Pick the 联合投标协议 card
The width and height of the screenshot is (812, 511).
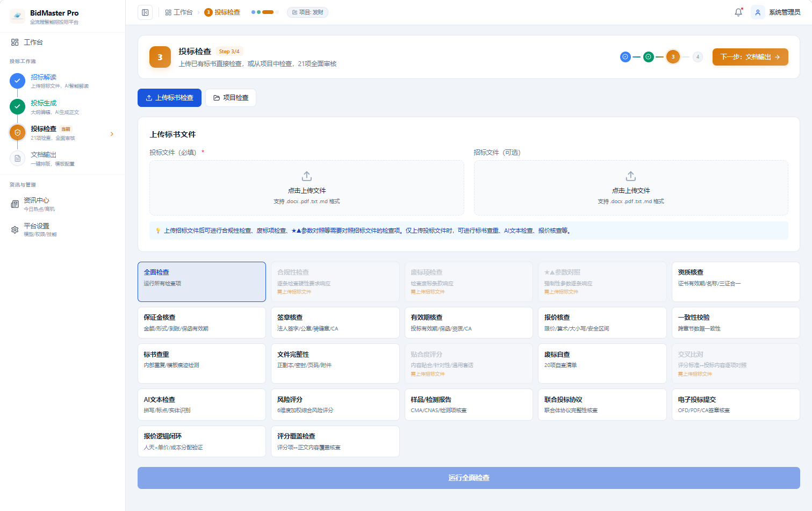(x=602, y=405)
